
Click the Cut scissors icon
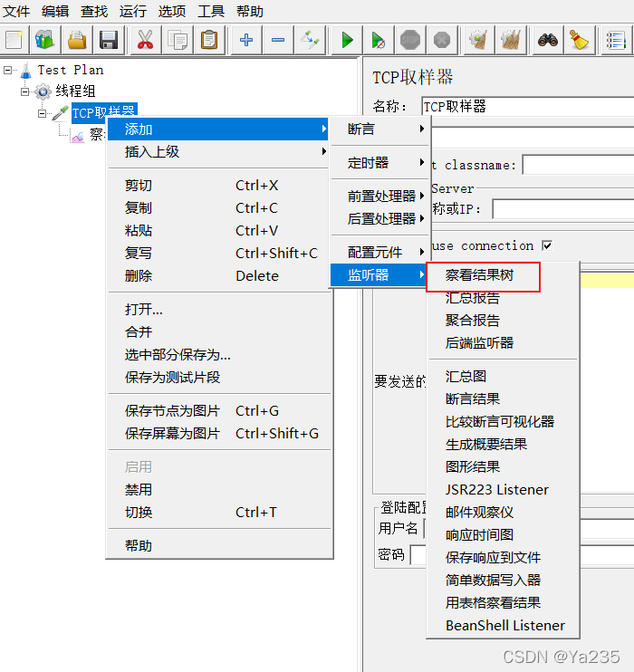pos(145,40)
